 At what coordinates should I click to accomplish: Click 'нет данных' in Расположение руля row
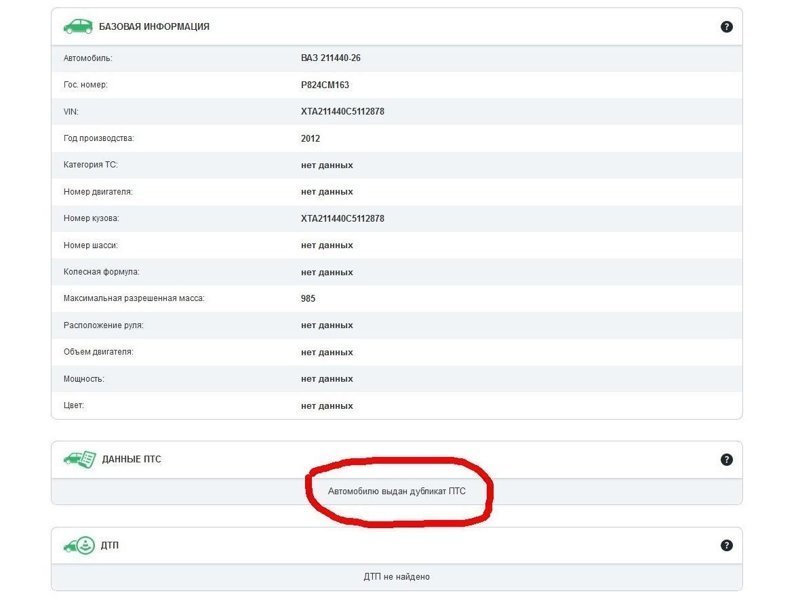click(x=327, y=326)
